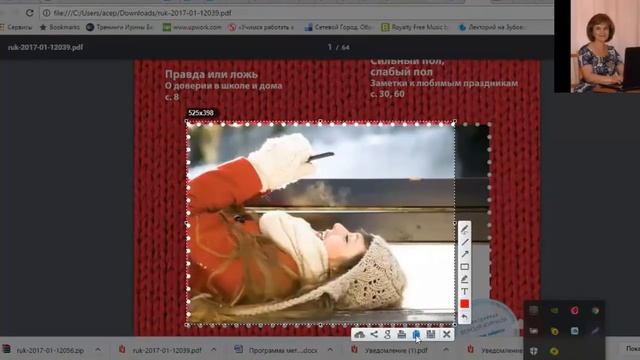640x360 pixels.
Task: Expand options for ruk-2017-01-12039.pdf download
Action: click(x=213, y=350)
